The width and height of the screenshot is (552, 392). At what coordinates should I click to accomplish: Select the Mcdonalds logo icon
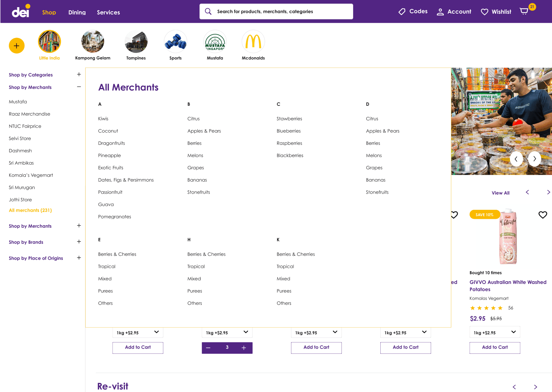click(253, 41)
